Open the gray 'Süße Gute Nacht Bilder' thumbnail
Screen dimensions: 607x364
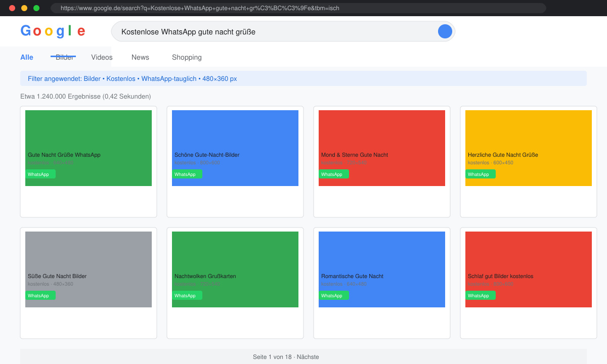(x=89, y=269)
